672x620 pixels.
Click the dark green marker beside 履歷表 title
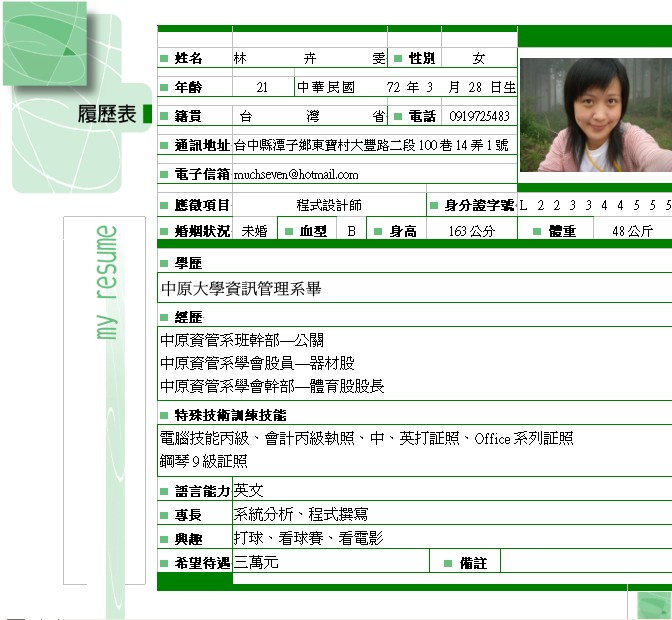(x=147, y=114)
